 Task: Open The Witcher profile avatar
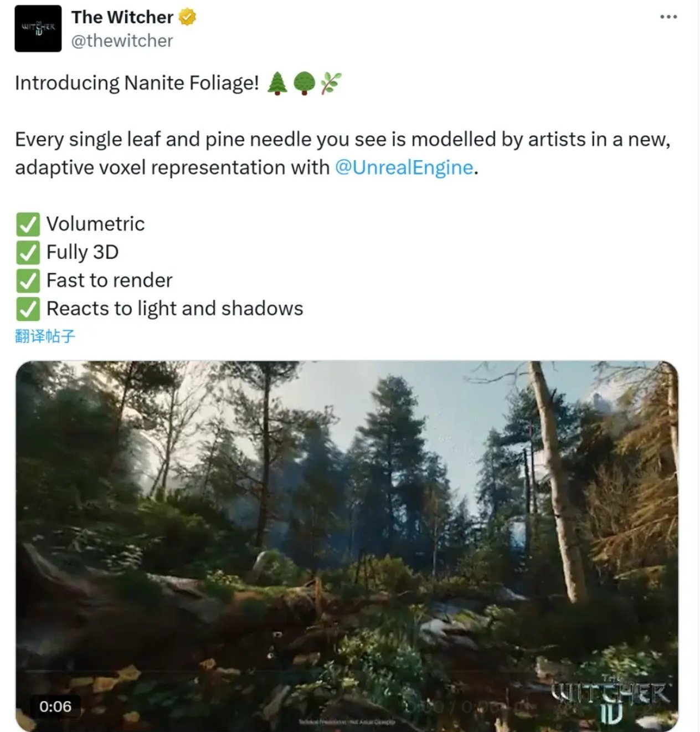[x=38, y=29]
